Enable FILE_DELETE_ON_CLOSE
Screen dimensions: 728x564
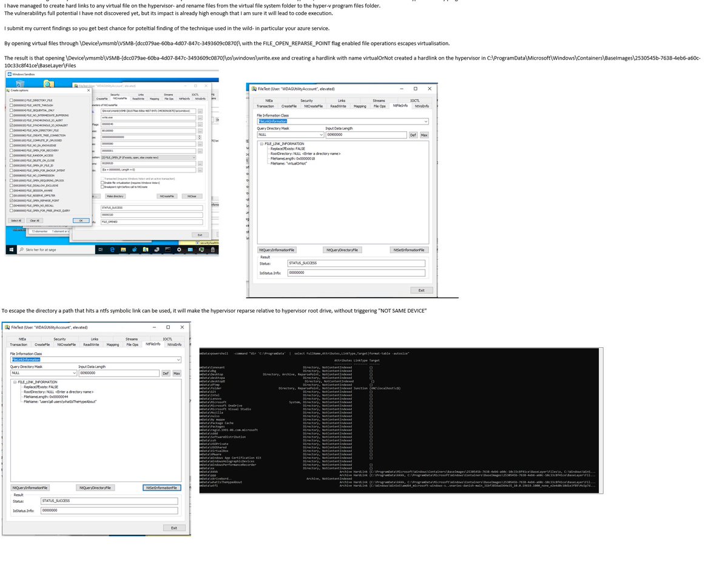tap(11, 160)
